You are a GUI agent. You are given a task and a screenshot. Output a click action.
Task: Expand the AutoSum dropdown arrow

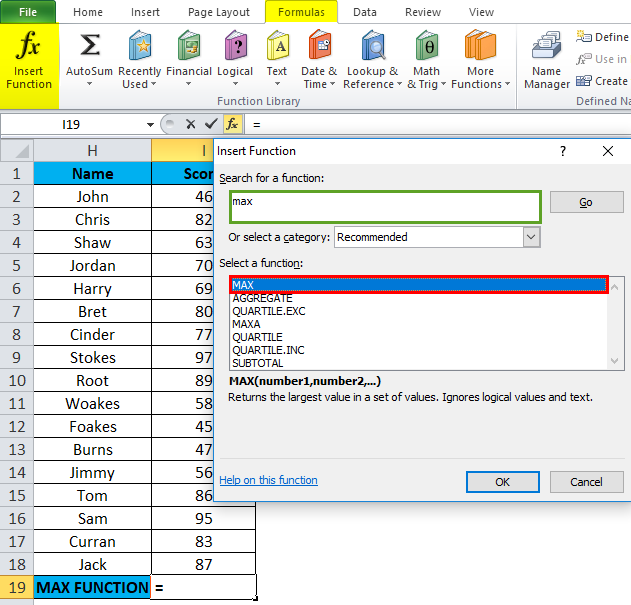89,84
